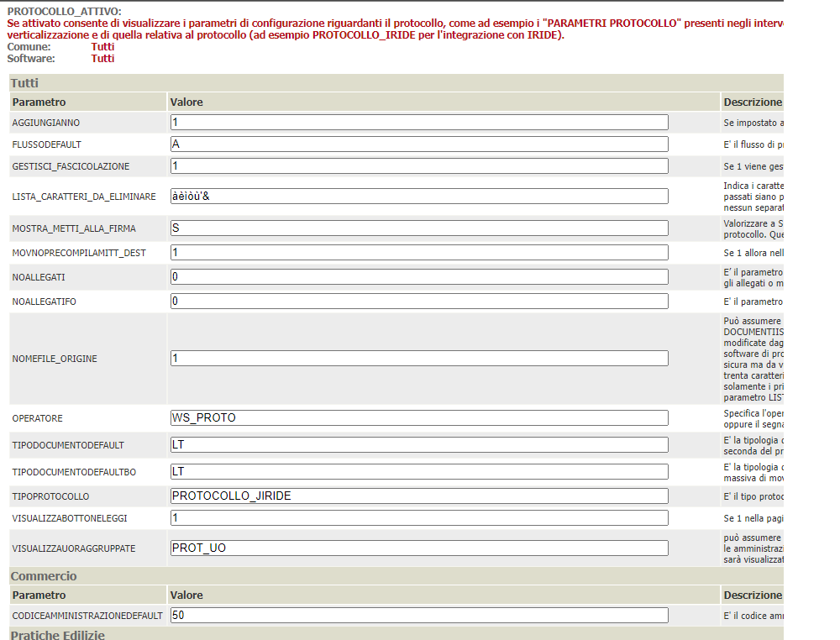Click the Tutti section header bar

[395, 83]
